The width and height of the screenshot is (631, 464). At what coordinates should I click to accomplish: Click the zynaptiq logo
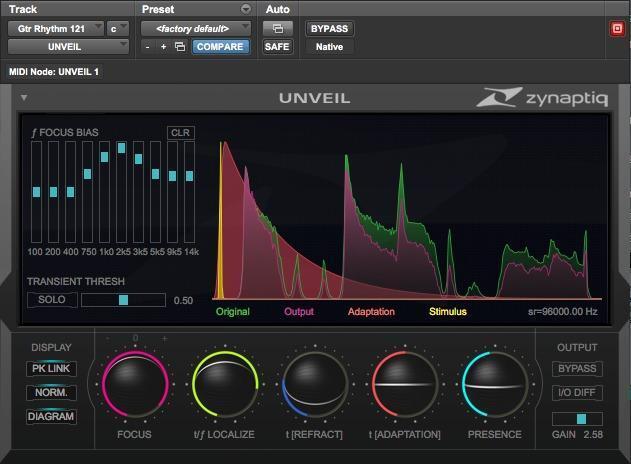point(542,97)
